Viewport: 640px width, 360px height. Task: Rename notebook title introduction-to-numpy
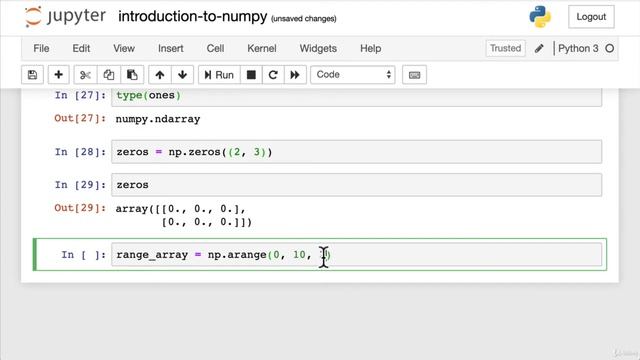193,17
